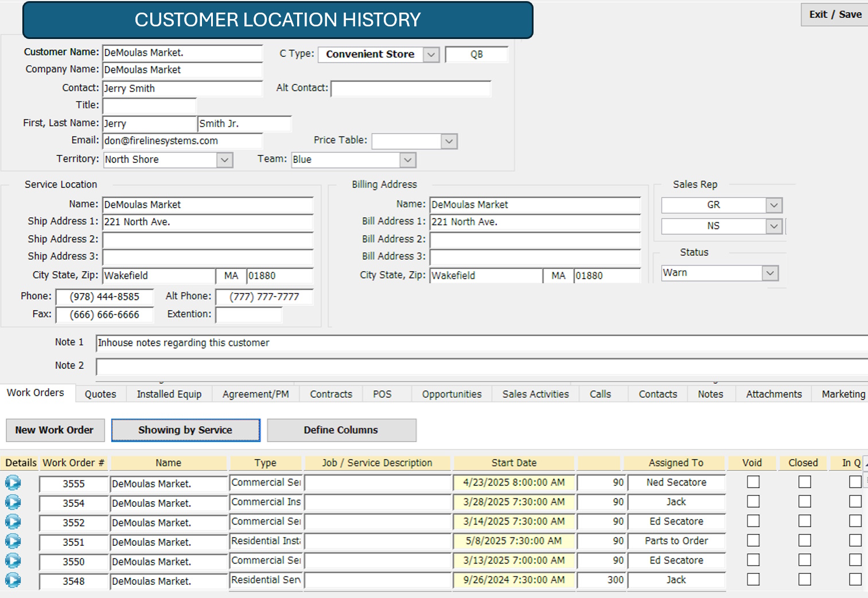Click start date 9/26/2024 7:30:00 AM

pos(514,580)
